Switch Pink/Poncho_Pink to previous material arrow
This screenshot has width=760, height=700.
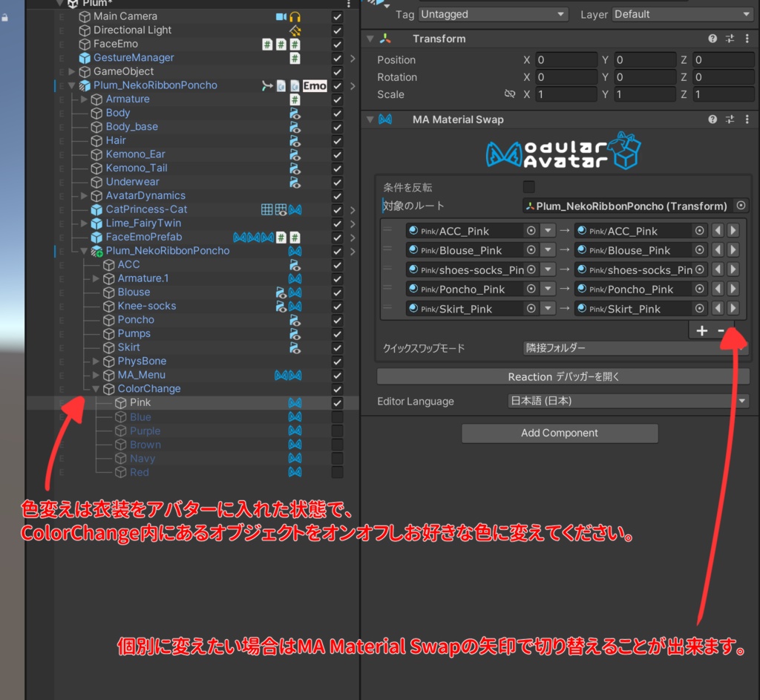pyautogui.click(x=718, y=289)
